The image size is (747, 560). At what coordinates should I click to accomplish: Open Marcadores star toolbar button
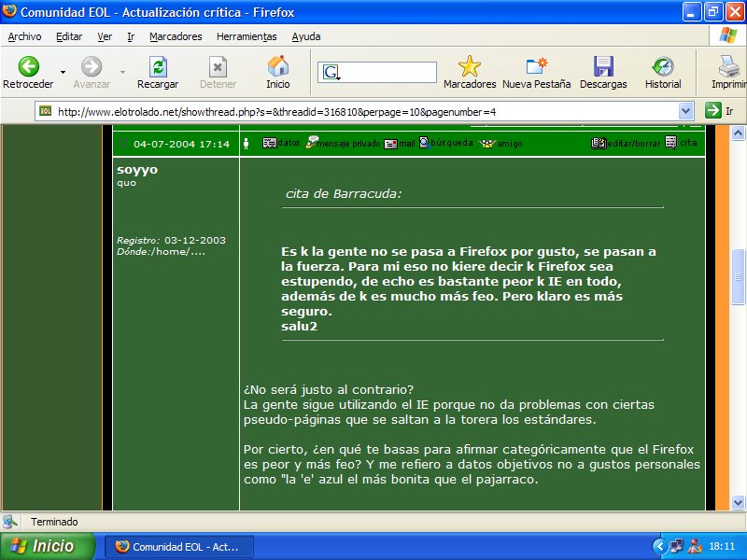click(470, 73)
